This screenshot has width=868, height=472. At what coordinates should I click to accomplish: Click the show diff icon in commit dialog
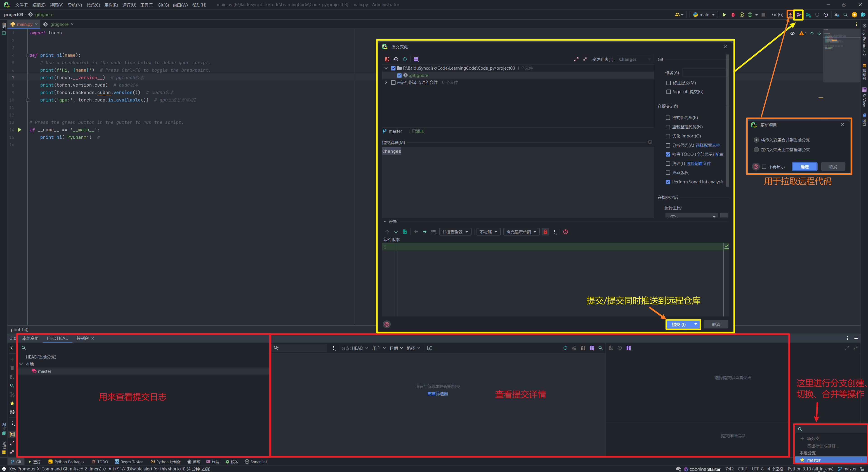(x=387, y=59)
